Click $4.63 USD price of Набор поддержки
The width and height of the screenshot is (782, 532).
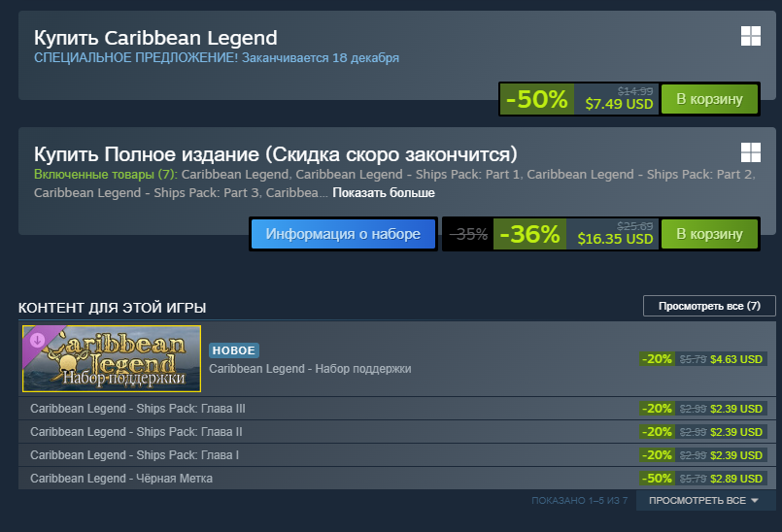tap(736, 359)
